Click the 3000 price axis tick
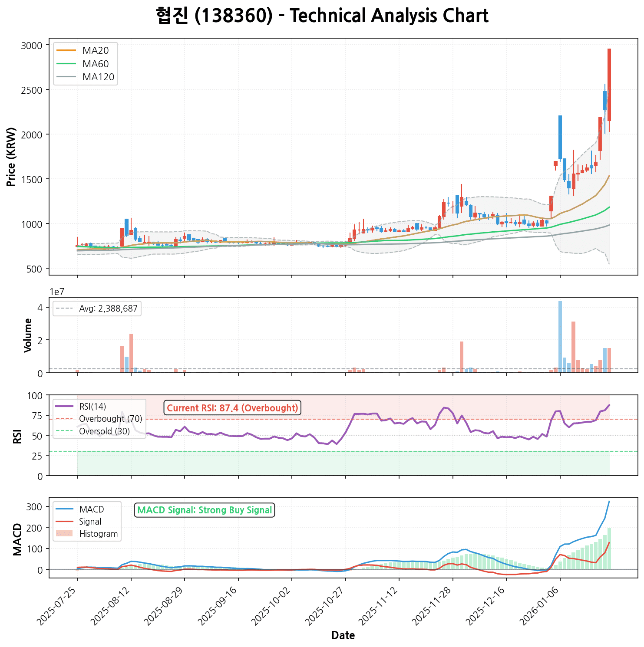 (31, 46)
